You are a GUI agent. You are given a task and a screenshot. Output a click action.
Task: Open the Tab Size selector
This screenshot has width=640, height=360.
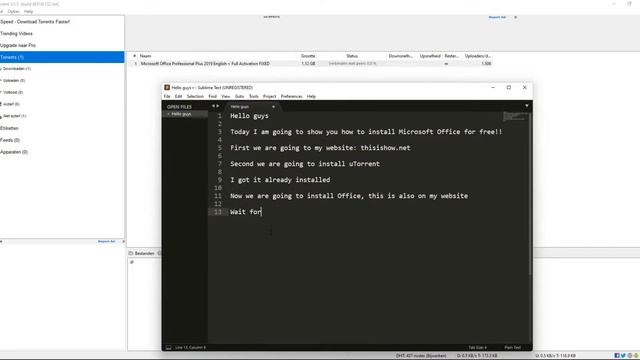pyautogui.click(x=478, y=347)
